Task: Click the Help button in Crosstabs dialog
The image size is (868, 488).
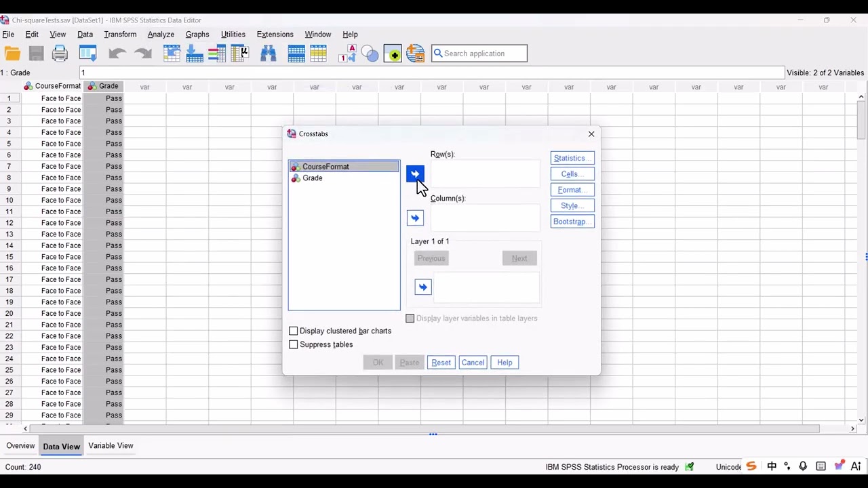Action: (x=505, y=363)
